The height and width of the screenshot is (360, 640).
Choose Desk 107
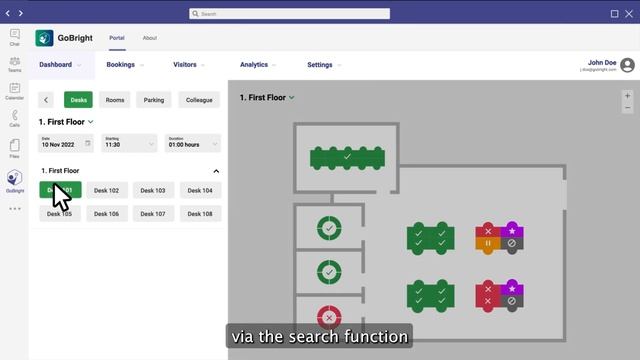(153, 213)
